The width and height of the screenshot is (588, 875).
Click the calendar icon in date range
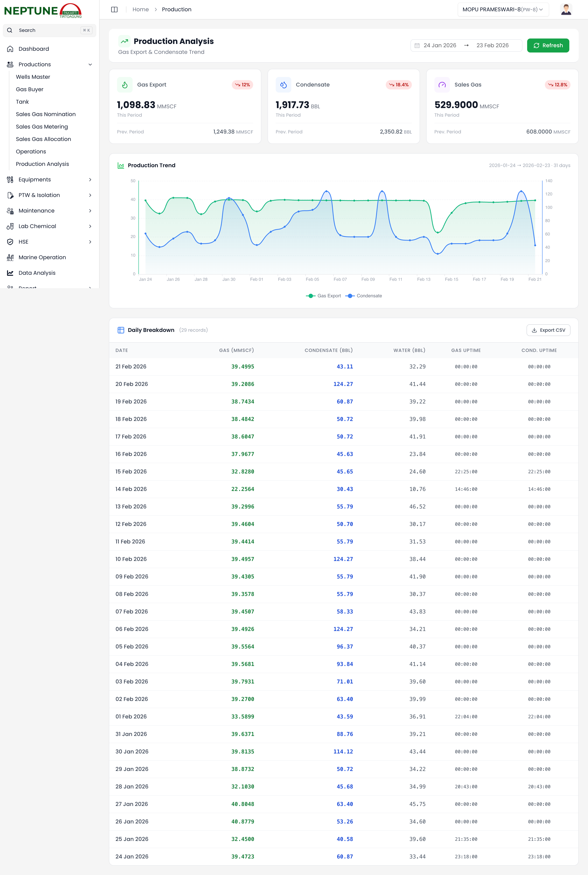pos(417,45)
